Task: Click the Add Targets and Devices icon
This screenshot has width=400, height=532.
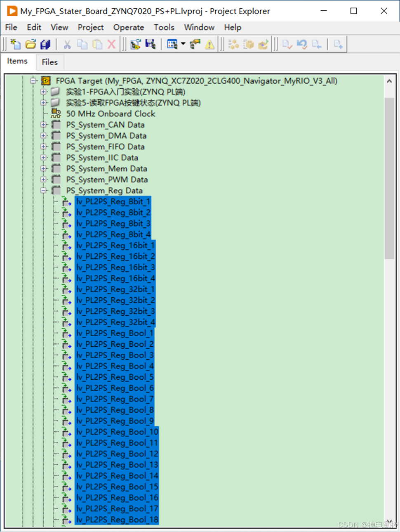Action: coord(136,44)
